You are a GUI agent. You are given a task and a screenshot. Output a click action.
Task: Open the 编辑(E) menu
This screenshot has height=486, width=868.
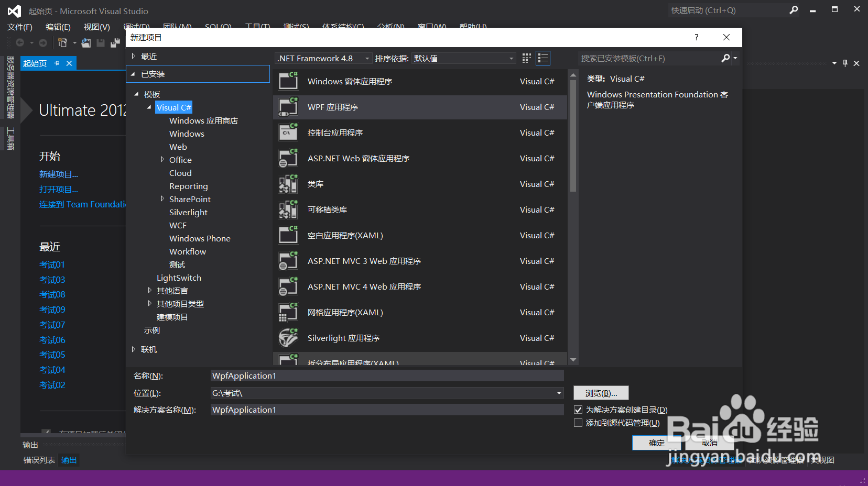click(x=58, y=27)
